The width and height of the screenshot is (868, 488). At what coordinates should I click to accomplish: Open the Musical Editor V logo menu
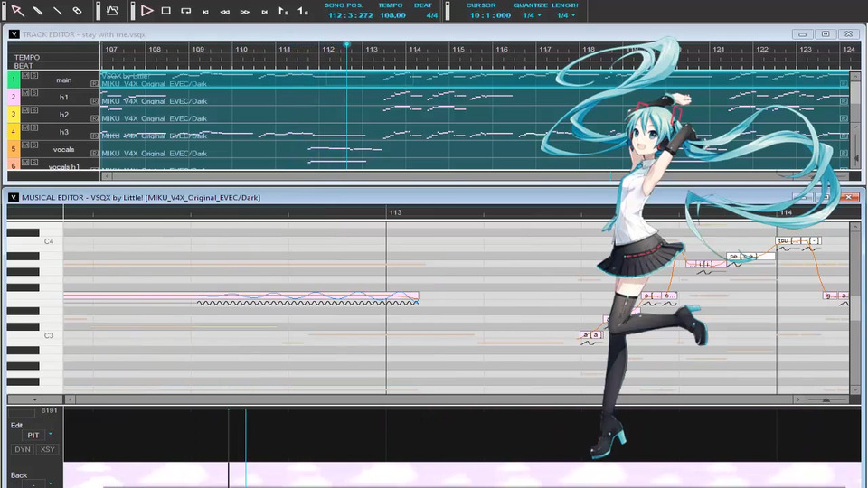14,197
